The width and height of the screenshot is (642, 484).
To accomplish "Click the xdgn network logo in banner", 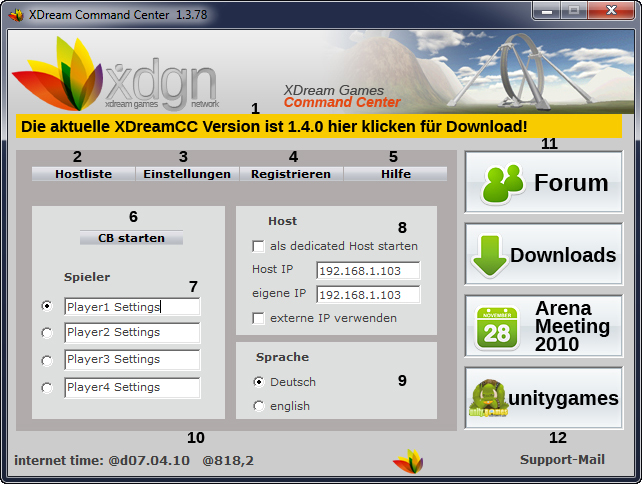I will coord(116,75).
